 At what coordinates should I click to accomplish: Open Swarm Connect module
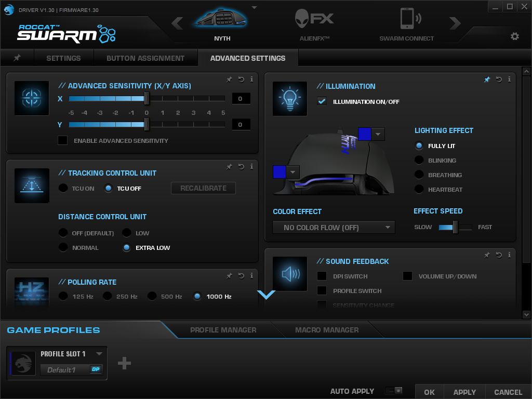click(x=406, y=24)
